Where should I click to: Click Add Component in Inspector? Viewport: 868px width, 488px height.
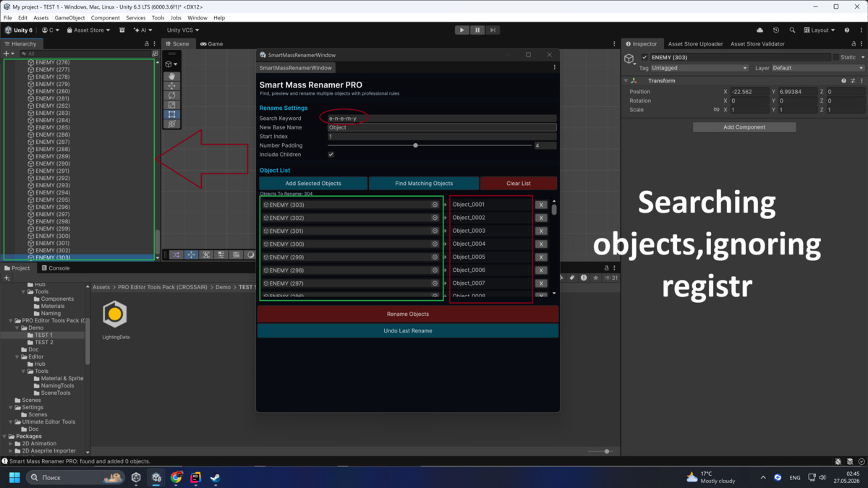click(x=744, y=127)
